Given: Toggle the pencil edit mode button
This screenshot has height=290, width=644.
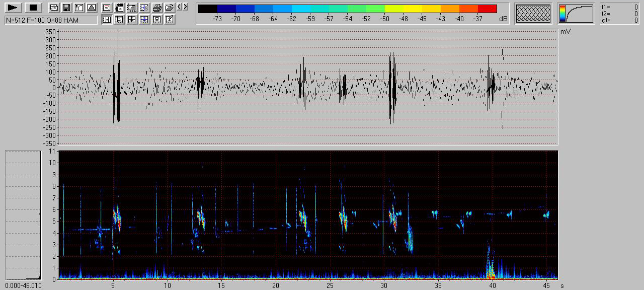Looking at the screenshot, I should (170, 20).
